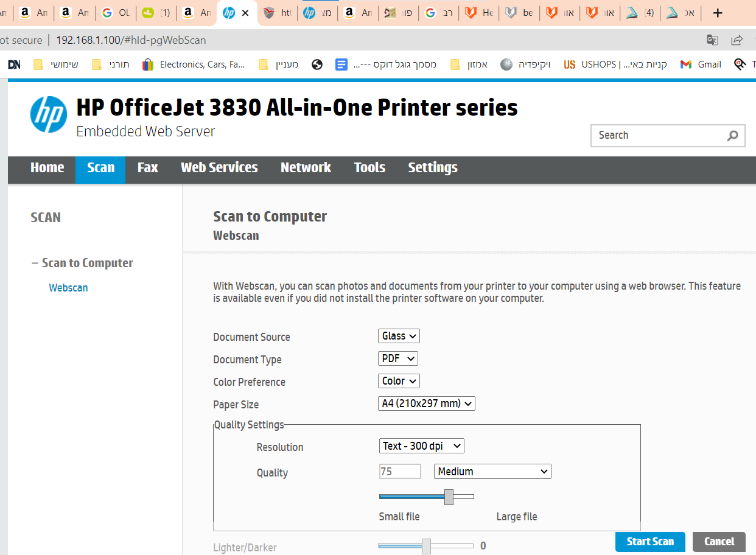Switch to the tab labeled be
Screen dimensions: 756x555
tap(519, 13)
